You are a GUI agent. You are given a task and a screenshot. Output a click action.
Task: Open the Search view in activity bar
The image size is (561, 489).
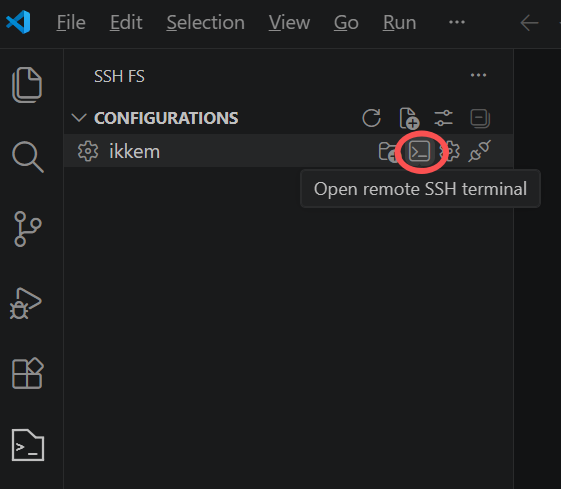(x=28, y=157)
